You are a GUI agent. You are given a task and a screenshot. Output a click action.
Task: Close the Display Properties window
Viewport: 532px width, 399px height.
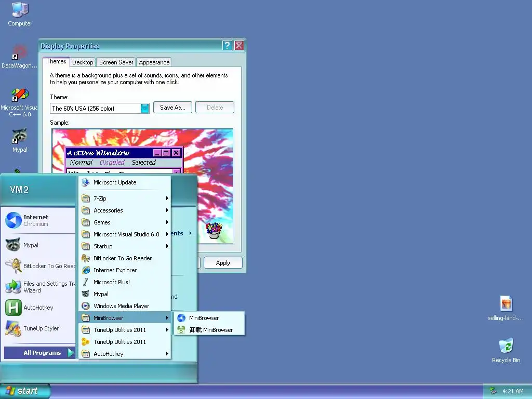[239, 46]
